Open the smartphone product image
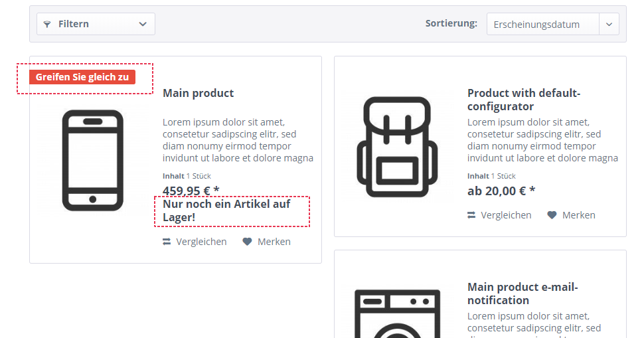 tap(93, 160)
